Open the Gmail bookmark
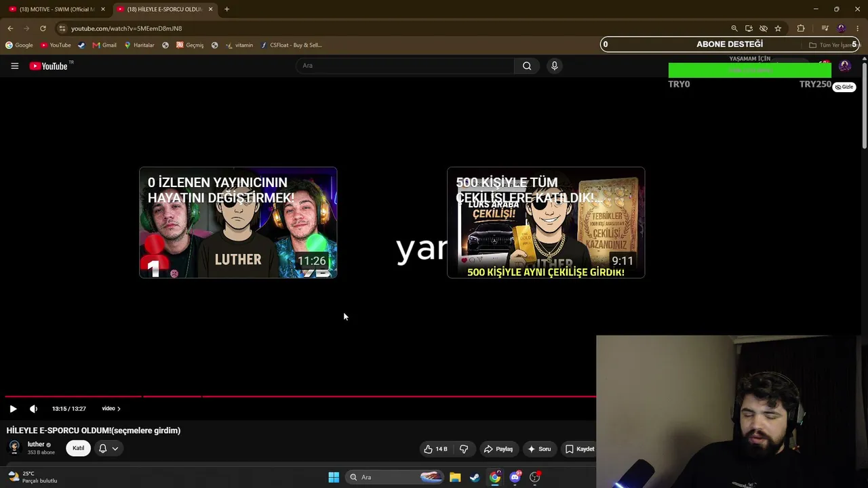This screenshot has width=868, height=488. pyautogui.click(x=104, y=45)
